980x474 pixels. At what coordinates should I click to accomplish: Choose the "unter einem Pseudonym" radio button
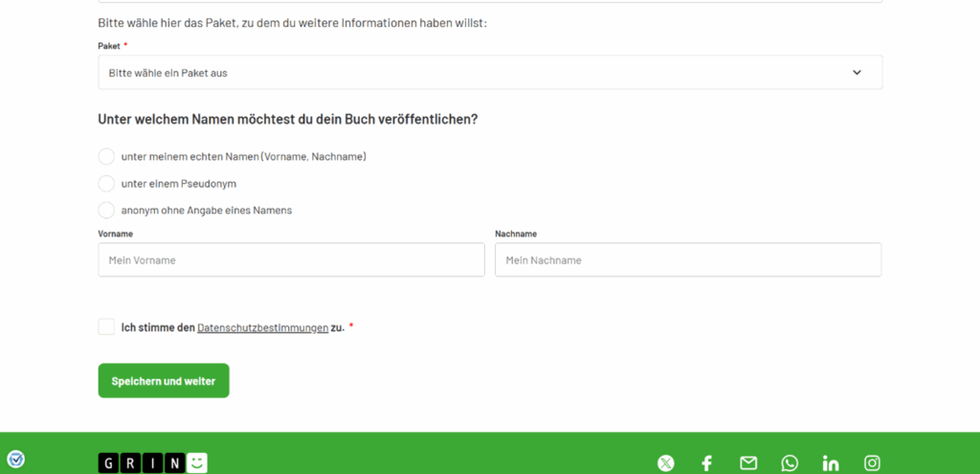[106, 183]
